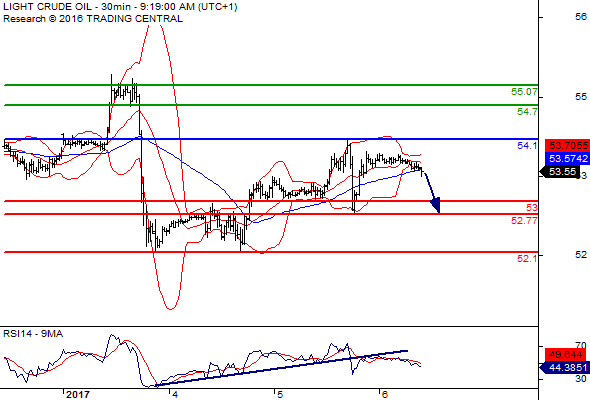Click the 2017 date axis label
This screenshot has width=590, height=400.
[x=78, y=394]
